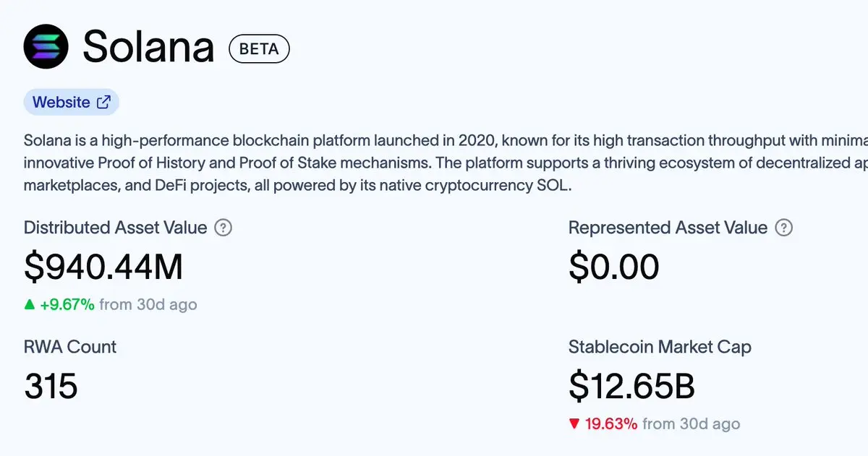Click the Stablecoin Market Cap label
Image resolution: width=868 pixels, height=456 pixels.
point(660,347)
